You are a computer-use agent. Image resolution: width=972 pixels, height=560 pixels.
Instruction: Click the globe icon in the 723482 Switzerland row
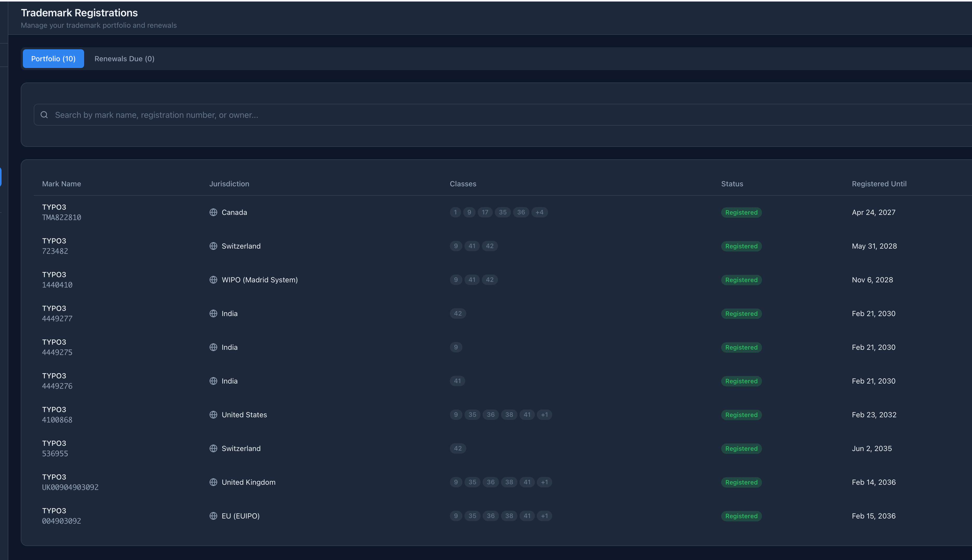(213, 246)
